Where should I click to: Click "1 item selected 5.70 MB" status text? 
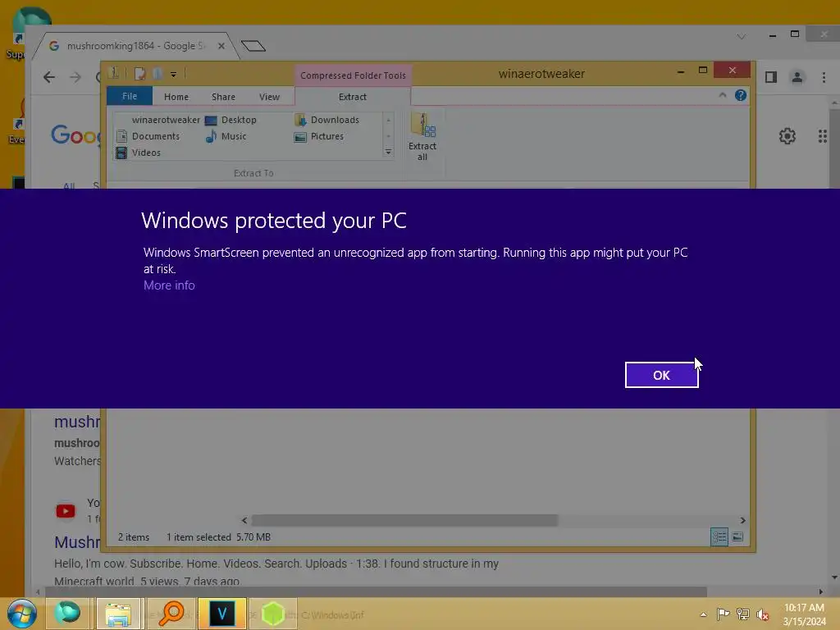tap(218, 536)
